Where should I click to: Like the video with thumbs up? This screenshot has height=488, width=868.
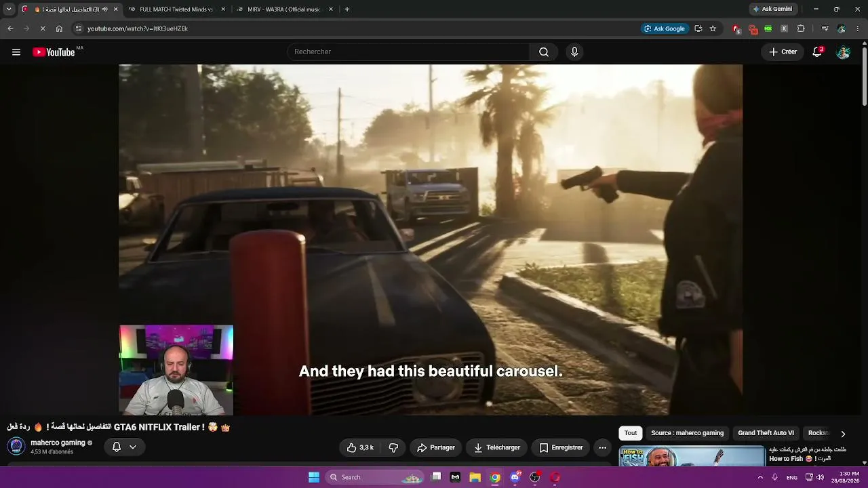pos(360,447)
